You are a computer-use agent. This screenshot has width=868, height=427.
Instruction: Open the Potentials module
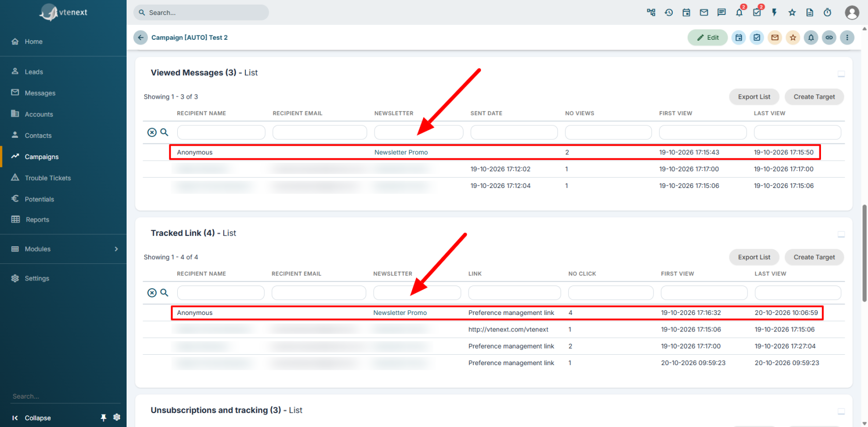click(39, 199)
